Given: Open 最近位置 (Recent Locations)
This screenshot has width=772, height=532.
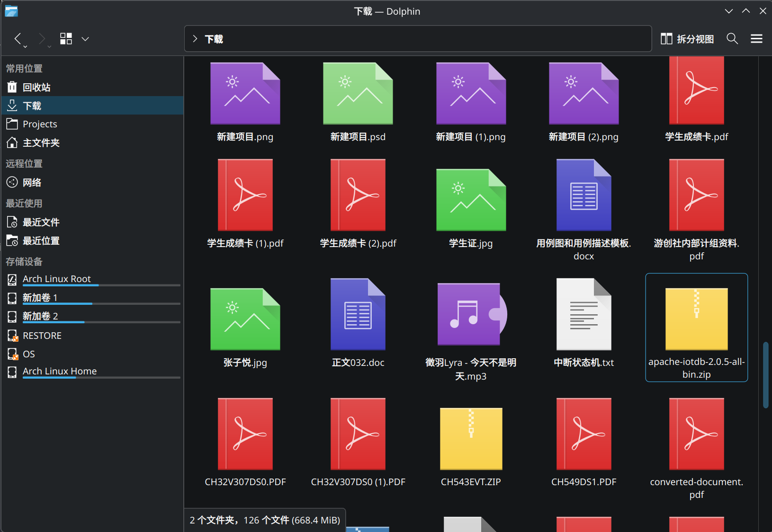Looking at the screenshot, I should point(41,240).
